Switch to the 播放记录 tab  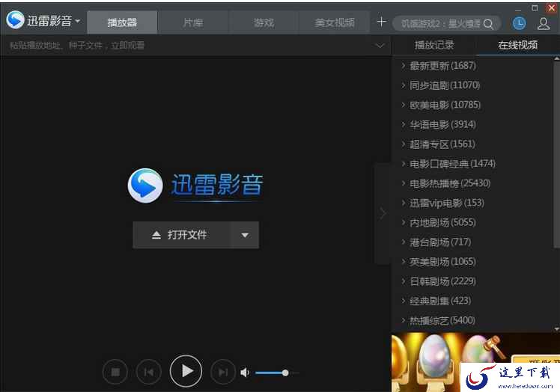(434, 45)
